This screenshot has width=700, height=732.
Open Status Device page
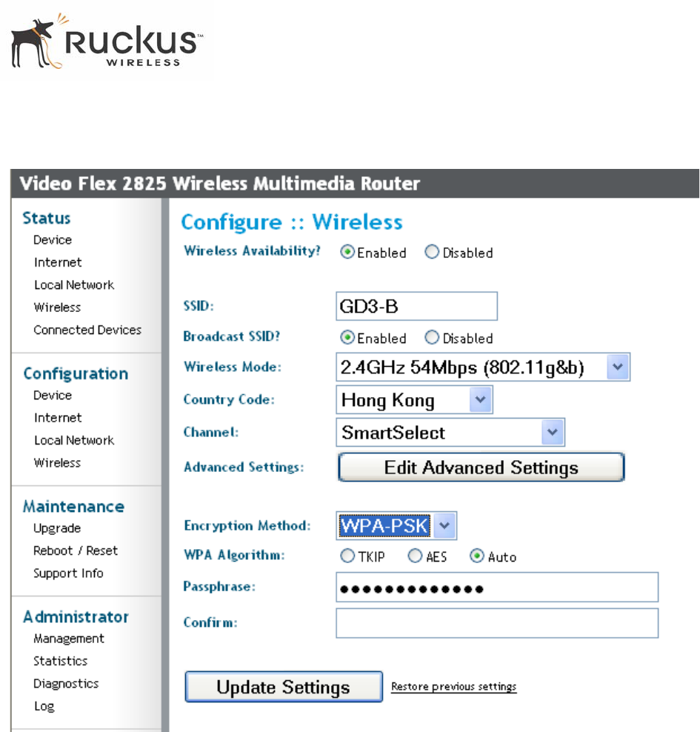53,240
